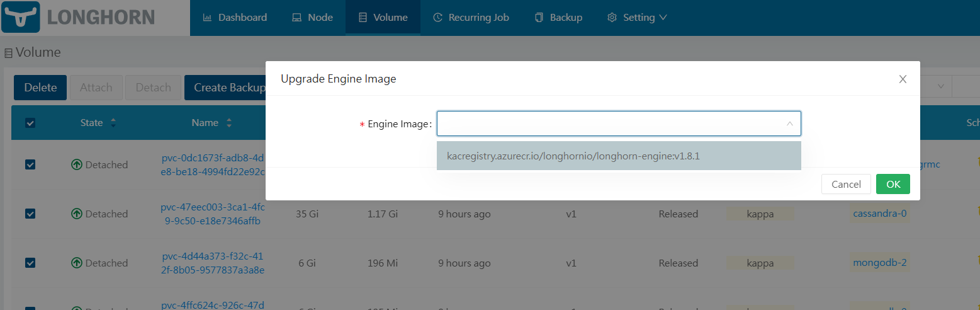The width and height of the screenshot is (980, 310).
Task: Click the Name column sort arrows
Action: tap(229, 123)
